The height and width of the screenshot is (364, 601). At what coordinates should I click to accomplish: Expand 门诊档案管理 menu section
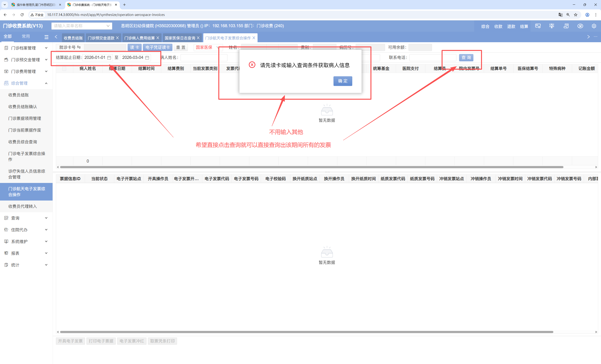[x=26, y=48]
